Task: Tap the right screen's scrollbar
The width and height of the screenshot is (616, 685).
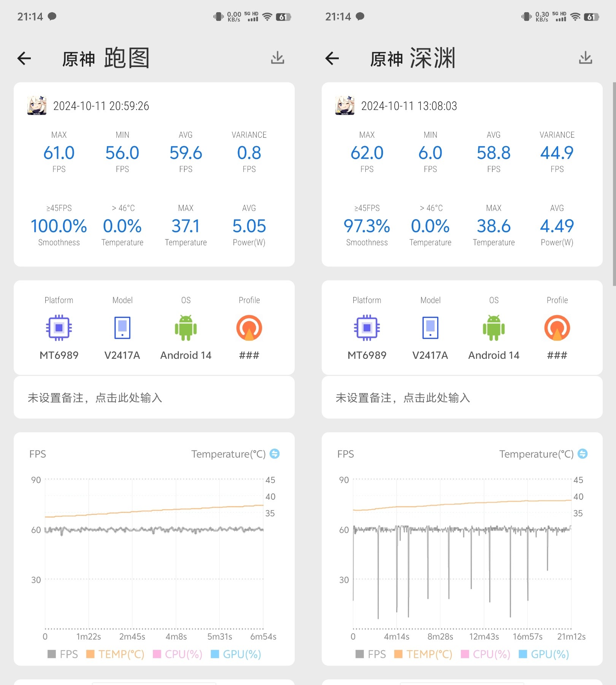Action: 614,184
